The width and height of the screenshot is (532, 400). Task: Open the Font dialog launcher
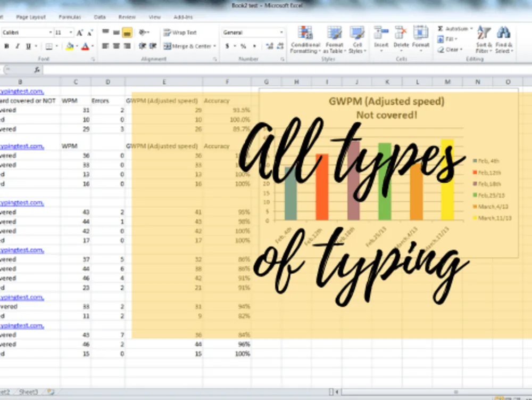point(93,60)
